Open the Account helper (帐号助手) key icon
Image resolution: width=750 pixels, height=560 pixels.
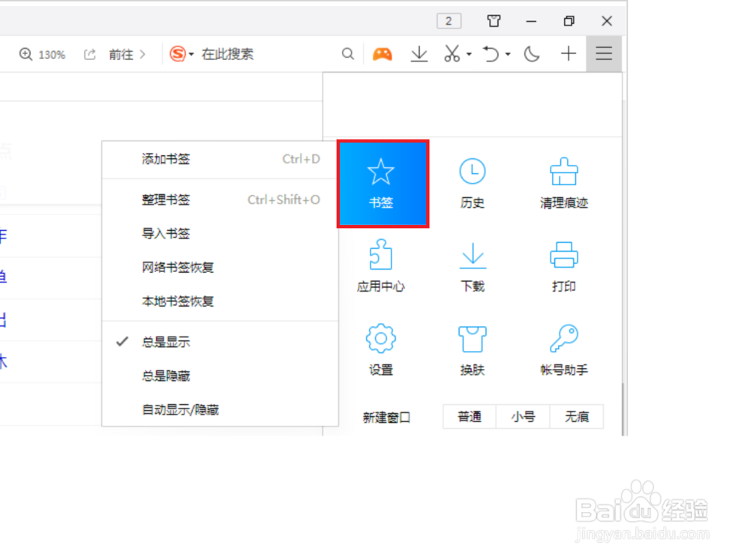click(564, 338)
